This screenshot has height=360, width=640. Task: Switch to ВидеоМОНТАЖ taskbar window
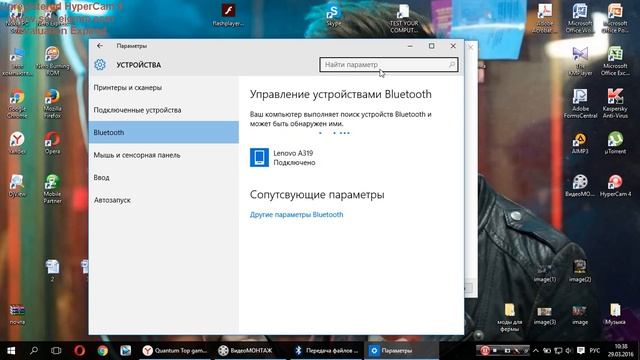pos(250,351)
